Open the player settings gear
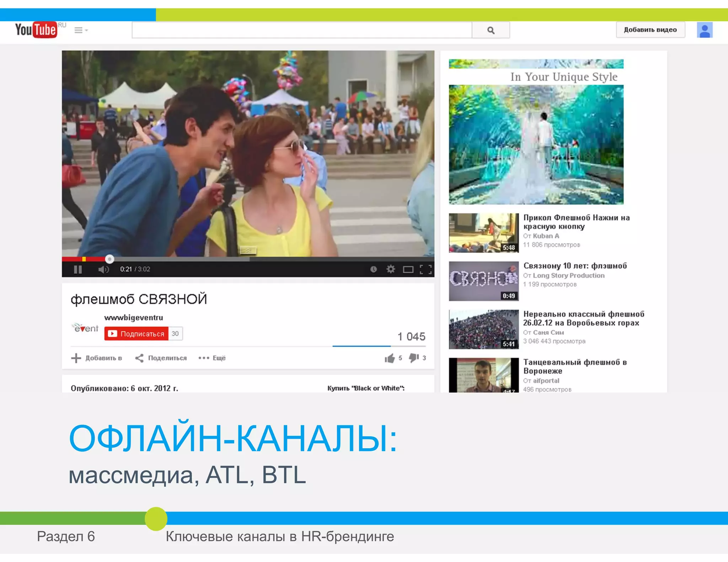The height and width of the screenshot is (562, 728). coord(391,269)
